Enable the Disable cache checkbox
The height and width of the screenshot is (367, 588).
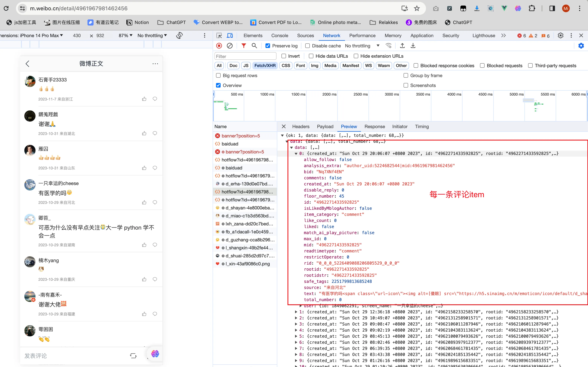pos(308,46)
